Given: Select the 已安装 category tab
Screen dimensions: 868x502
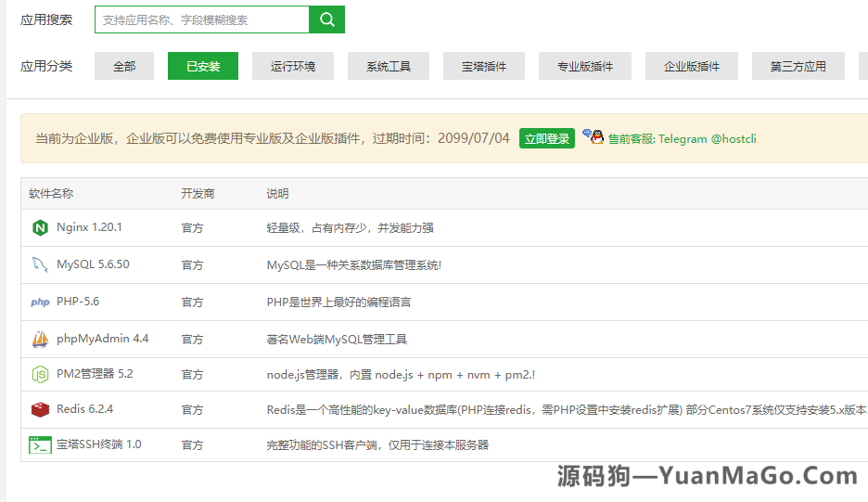Looking at the screenshot, I should (203, 66).
